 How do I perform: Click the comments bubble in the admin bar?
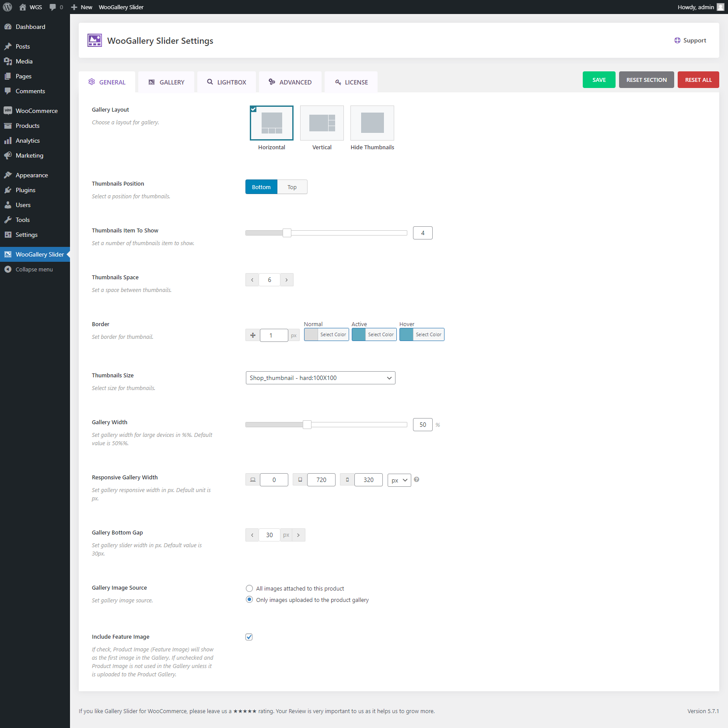point(53,7)
